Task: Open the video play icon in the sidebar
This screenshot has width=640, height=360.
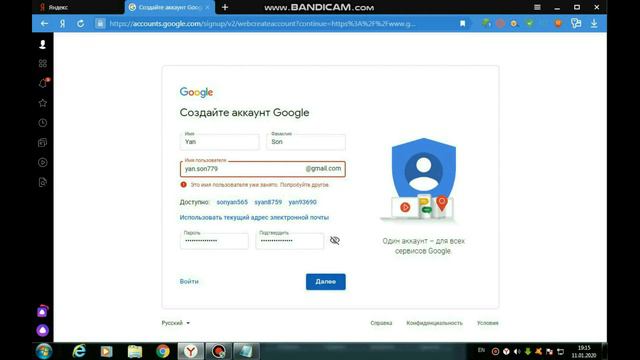Action: [42, 162]
